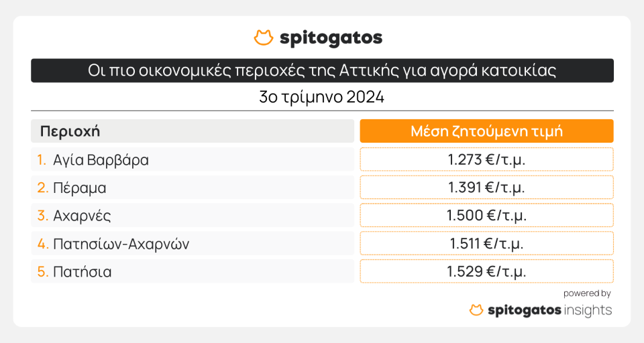Viewport: 644px width, 343px height.
Task: Click the 1.529 €/τ.μ. price cell
Action: (486, 272)
